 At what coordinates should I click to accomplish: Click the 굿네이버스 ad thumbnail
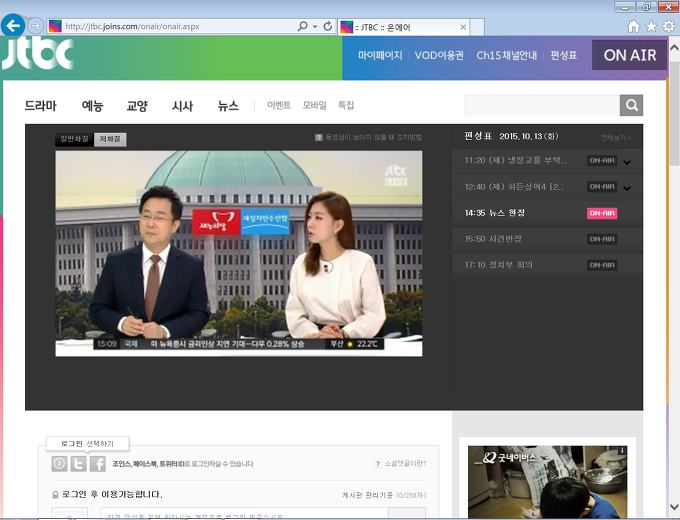[547, 482]
